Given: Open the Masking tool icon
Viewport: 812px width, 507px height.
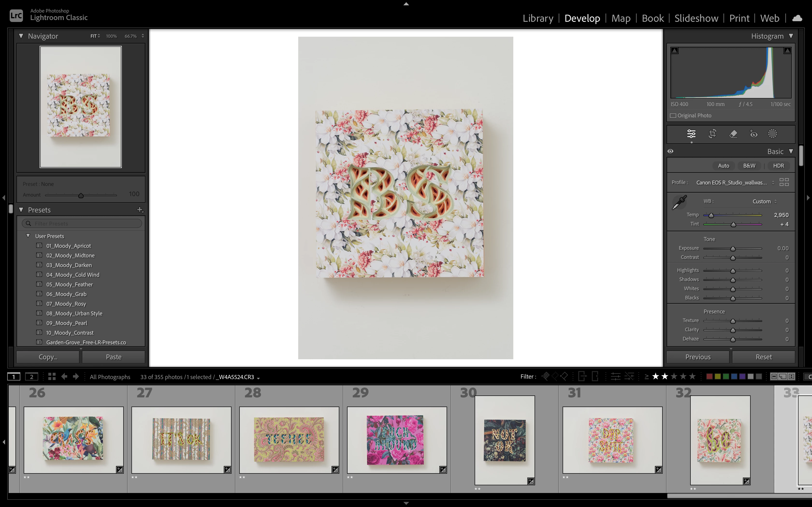Looking at the screenshot, I should tap(772, 134).
